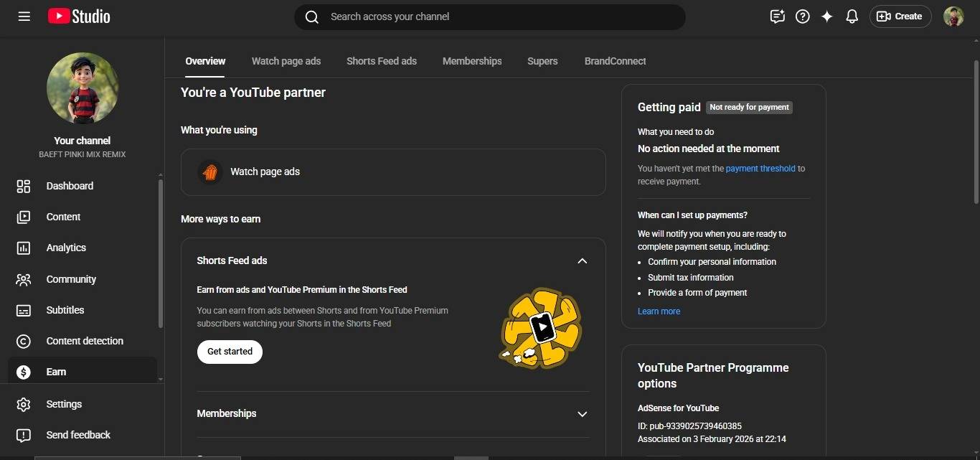Click the YouTube Studio logo
Viewport: 980px width, 460px height.
pyautogui.click(x=79, y=17)
